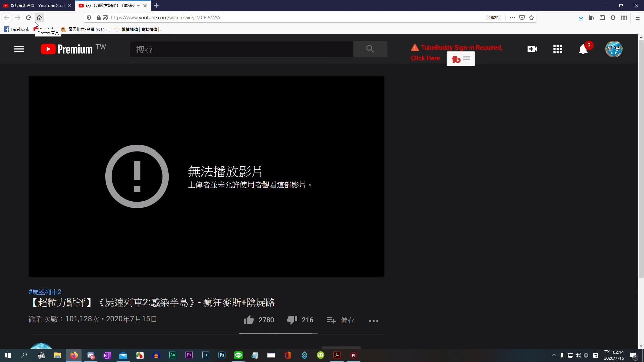Open Photoshop from taskbar
This screenshot has height=362, width=644.
click(222, 355)
